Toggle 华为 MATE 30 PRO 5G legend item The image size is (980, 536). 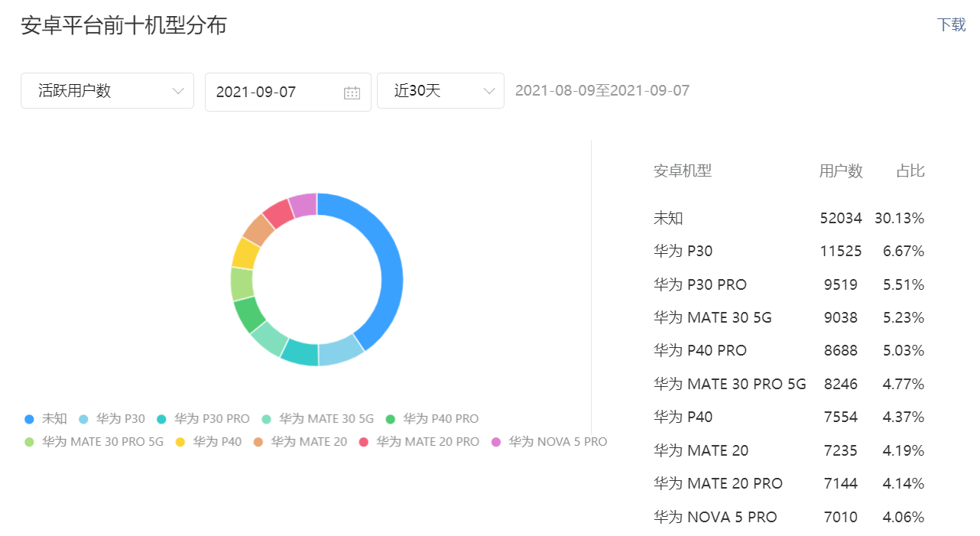(x=94, y=442)
